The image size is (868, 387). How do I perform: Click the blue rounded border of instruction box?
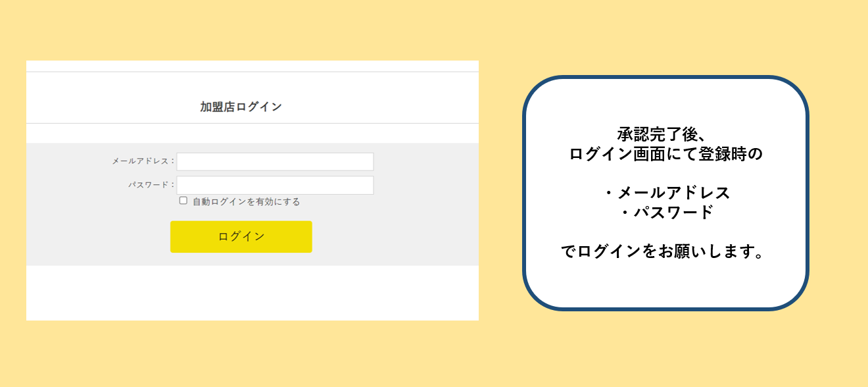pyautogui.click(x=525, y=192)
